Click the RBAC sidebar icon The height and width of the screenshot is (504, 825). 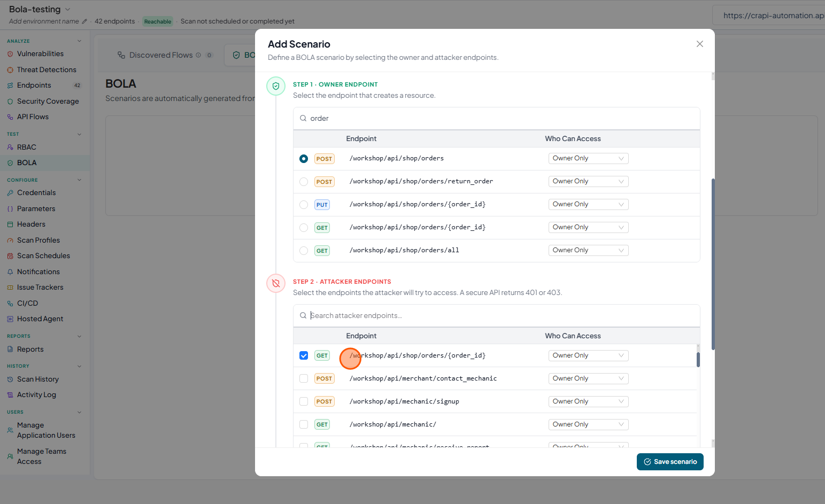point(10,148)
